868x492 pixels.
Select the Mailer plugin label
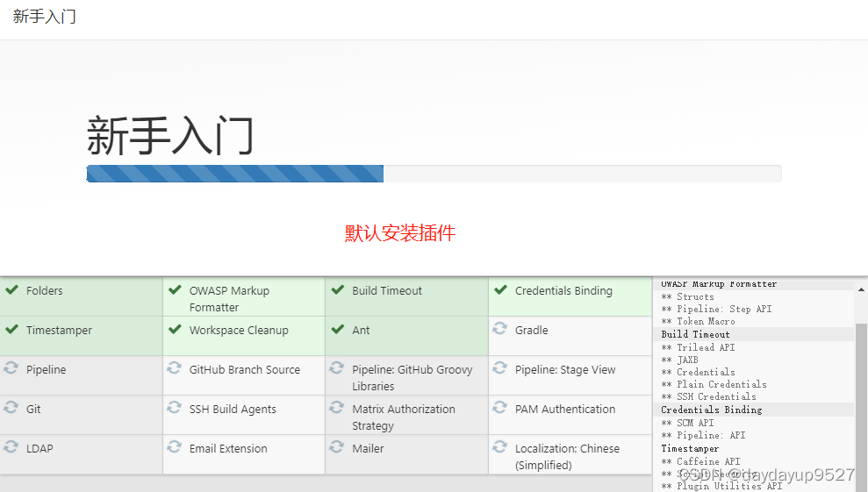click(x=368, y=448)
